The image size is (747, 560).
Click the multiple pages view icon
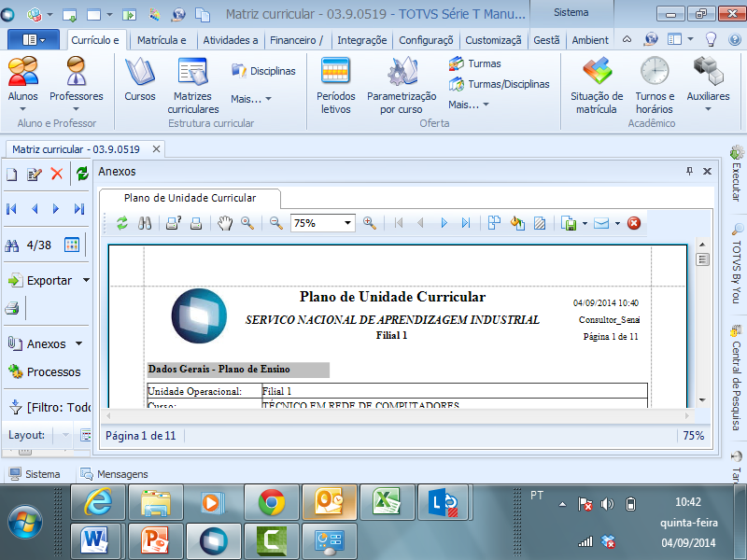coord(495,223)
